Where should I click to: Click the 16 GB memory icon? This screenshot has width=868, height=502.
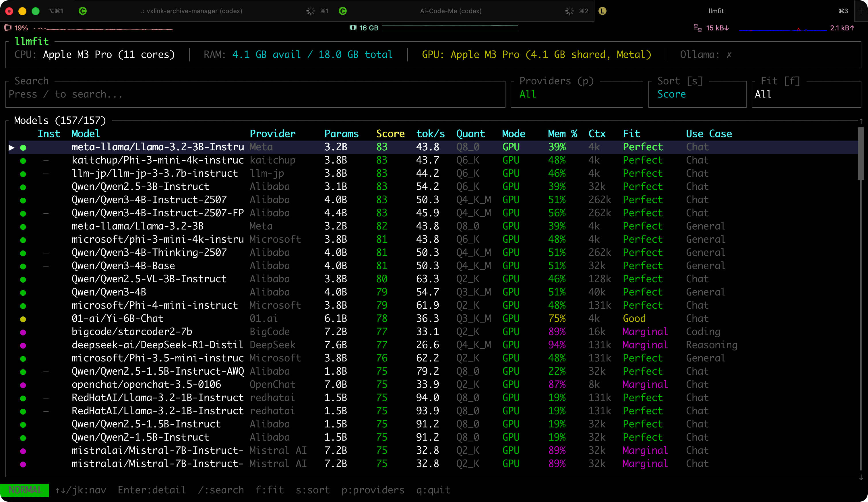(353, 28)
